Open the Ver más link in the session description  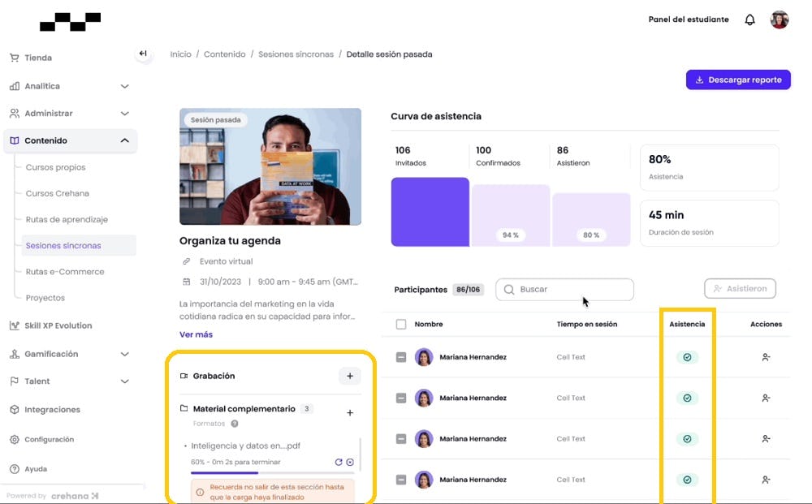pyautogui.click(x=196, y=334)
